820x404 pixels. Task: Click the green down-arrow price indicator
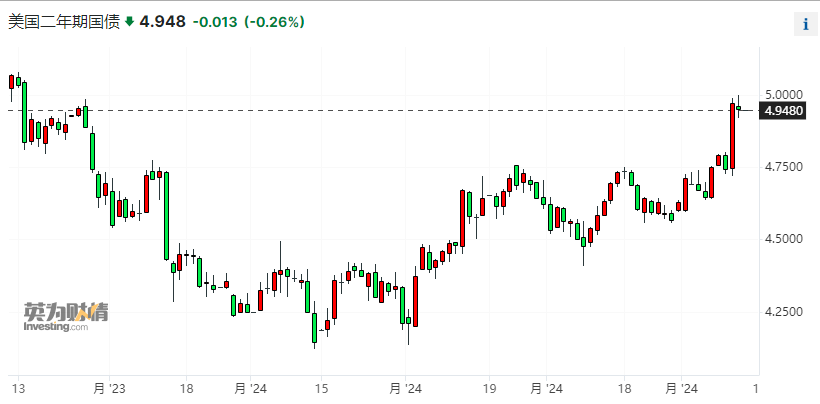pos(128,22)
